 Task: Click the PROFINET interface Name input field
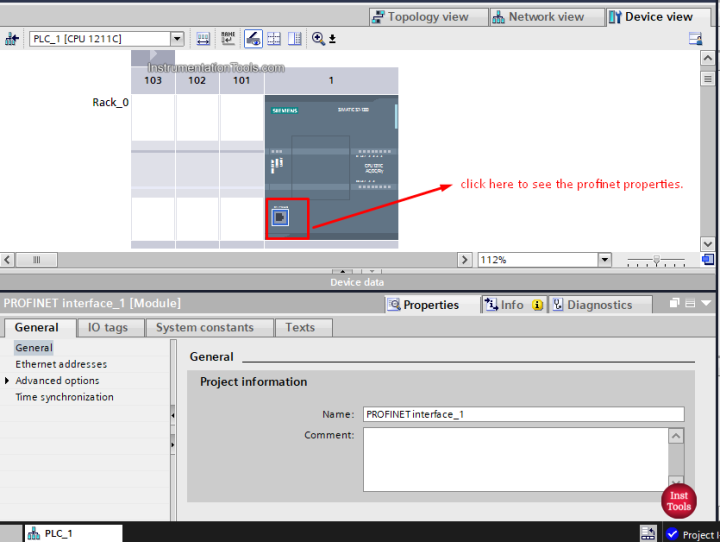(x=523, y=414)
